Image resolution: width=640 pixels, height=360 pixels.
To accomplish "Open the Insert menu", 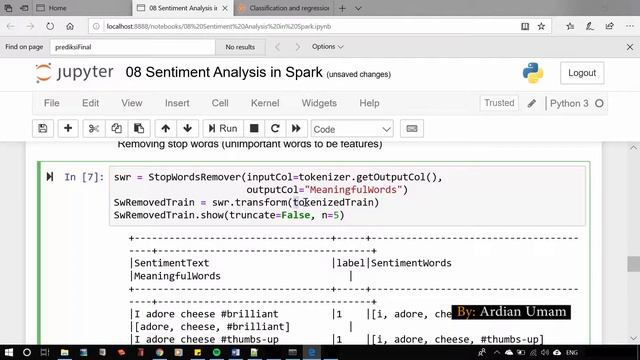I will point(177,103).
